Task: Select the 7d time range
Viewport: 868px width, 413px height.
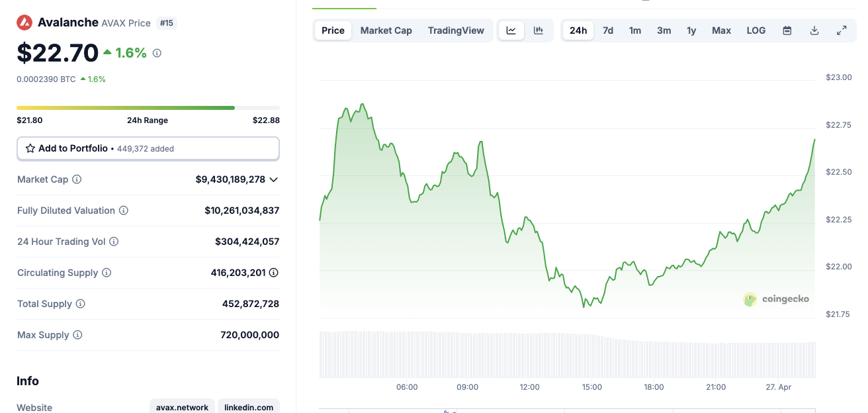Action: 608,30
